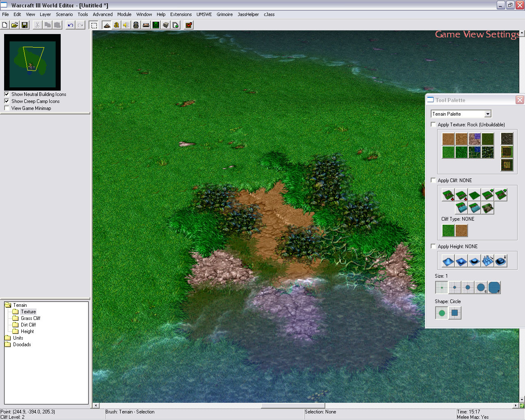Screen dimensions: 525x420
Task: Save the map with the floppy disk icon
Action: [x=25, y=25]
